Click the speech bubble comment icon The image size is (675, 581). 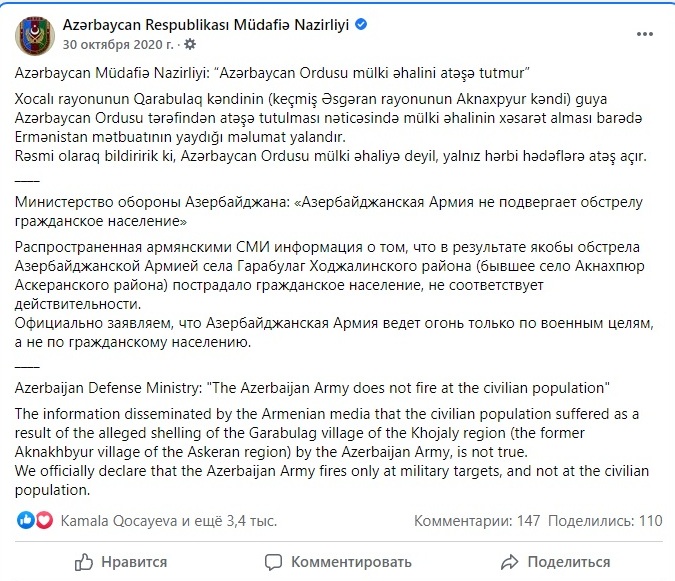[x=273, y=562]
